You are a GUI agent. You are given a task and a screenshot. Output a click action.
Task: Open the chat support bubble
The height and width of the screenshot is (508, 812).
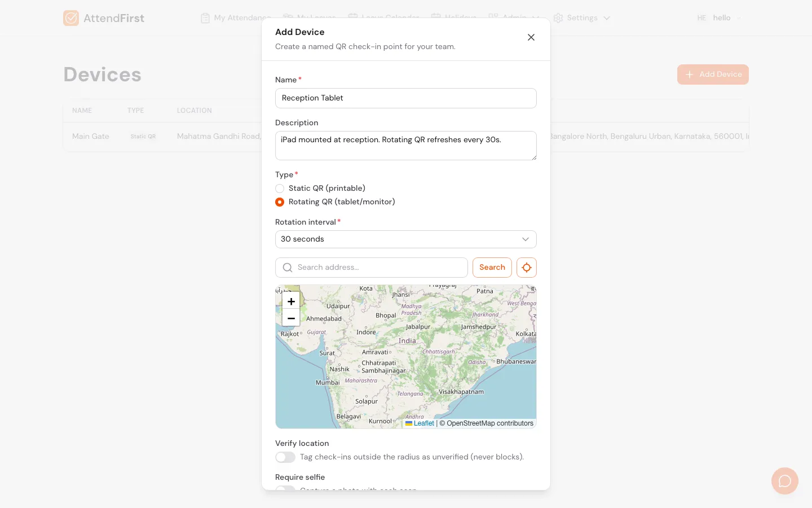click(x=784, y=481)
